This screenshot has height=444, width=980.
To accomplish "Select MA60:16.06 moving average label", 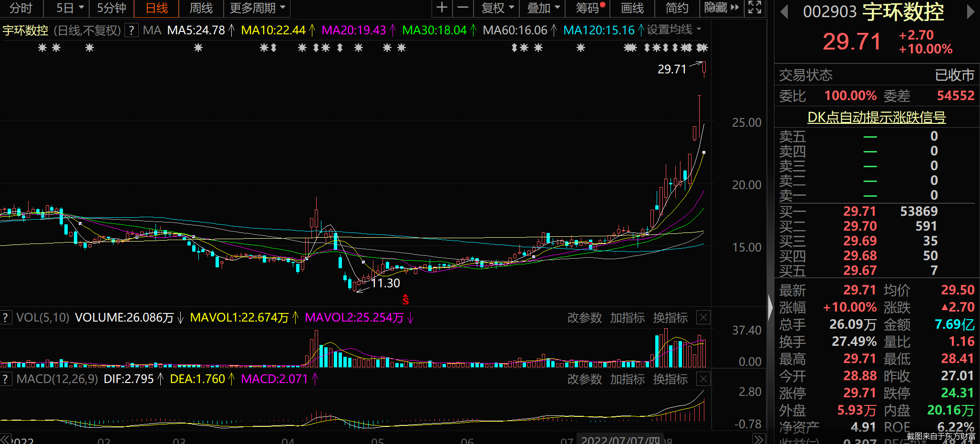I will (x=515, y=30).
